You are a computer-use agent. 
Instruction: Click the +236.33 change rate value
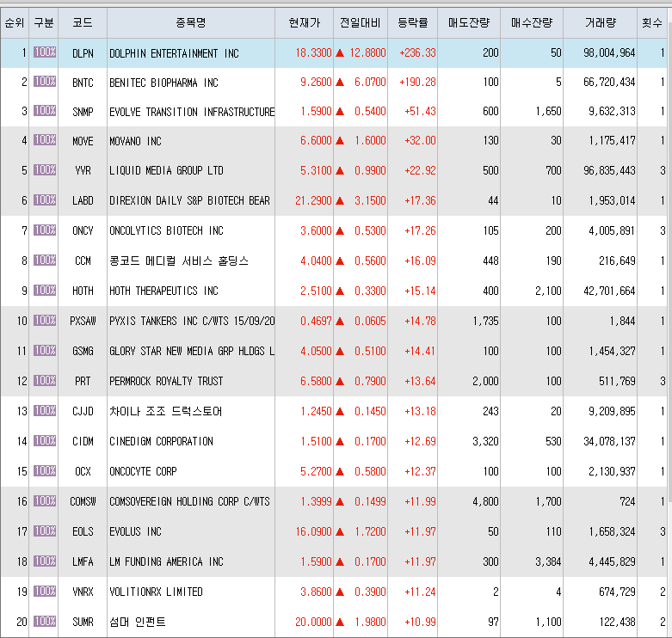417,52
